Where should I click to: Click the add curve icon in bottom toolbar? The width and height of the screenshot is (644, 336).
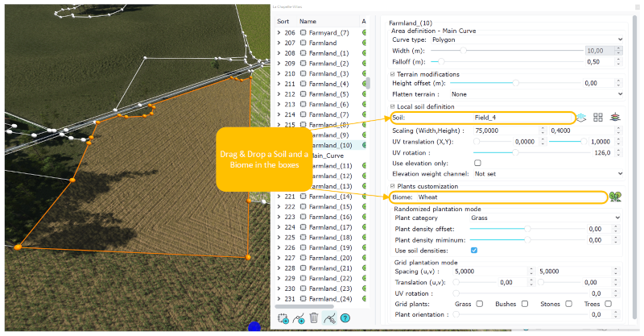(x=298, y=317)
